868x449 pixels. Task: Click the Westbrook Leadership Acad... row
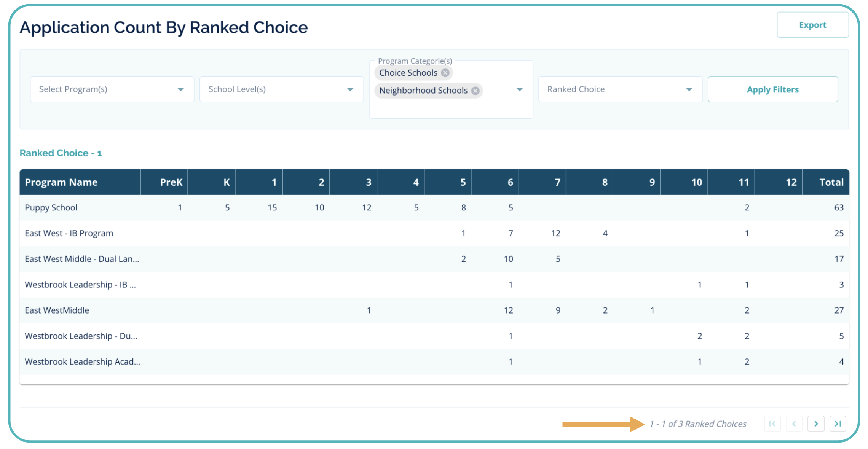click(82, 362)
